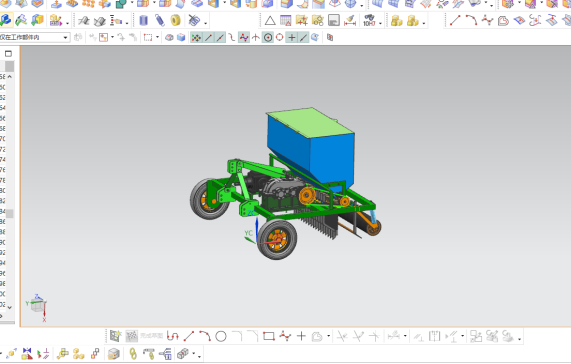Open the binoculars 10H7 find icon
This screenshot has height=364, width=571.
click(369, 20)
